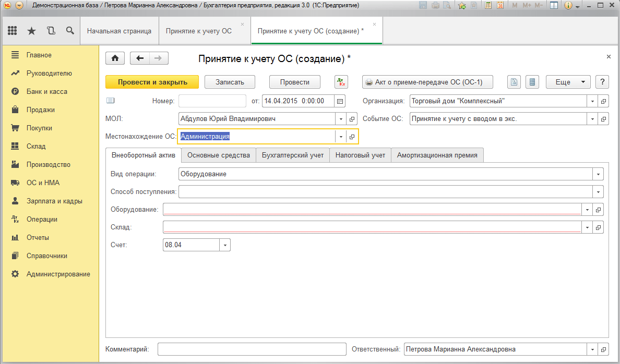The height and width of the screenshot is (364, 620).
Task: Print Акт о приеме-передаче ОС (ОС-1)
Action: pos(427,82)
